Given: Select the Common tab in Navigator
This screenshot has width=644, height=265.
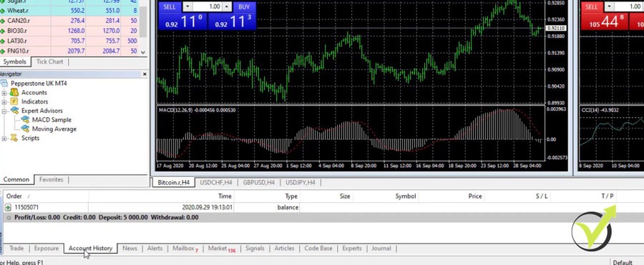Looking at the screenshot, I should tap(16, 179).
